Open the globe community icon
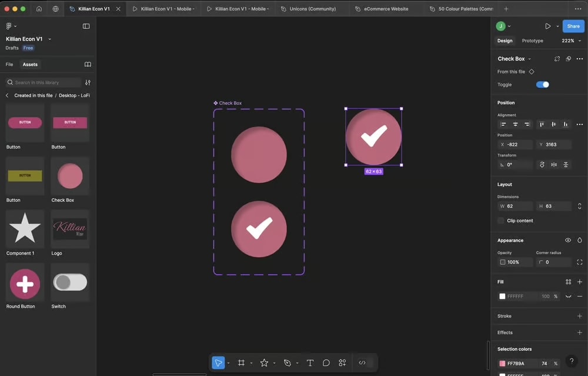588x376 pixels. click(55, 9)
